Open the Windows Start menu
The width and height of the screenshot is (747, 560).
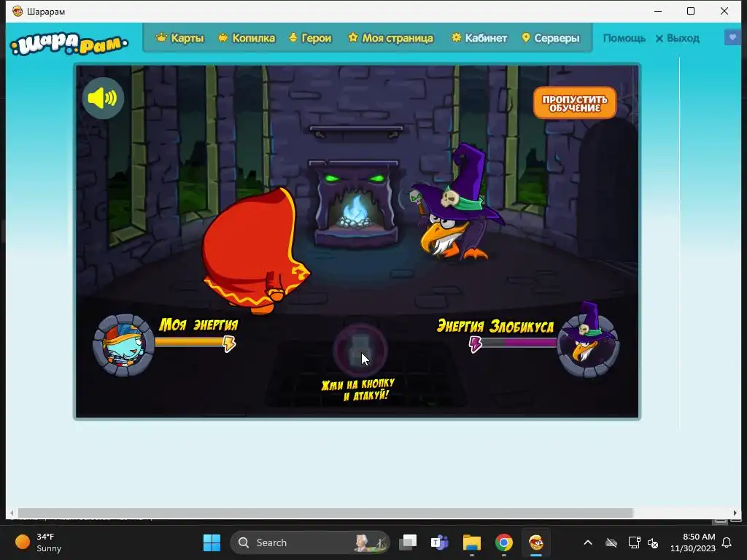(212, 542)
